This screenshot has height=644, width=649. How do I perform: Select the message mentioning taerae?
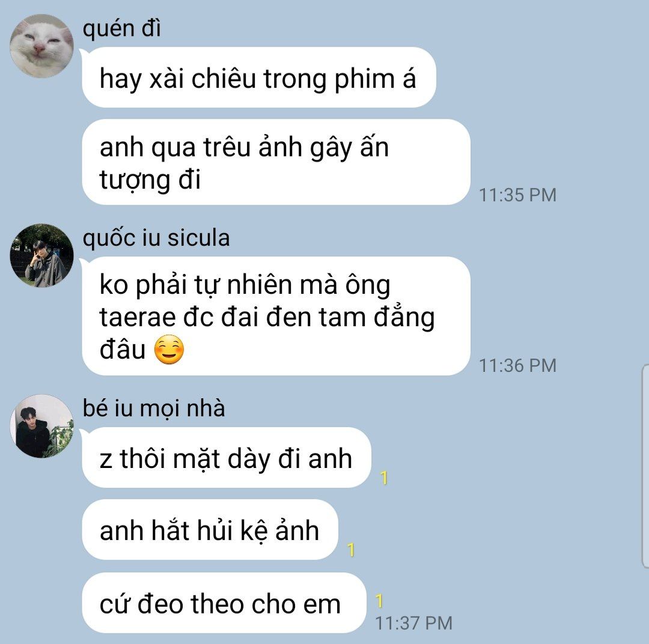click(x=276, y=316)
